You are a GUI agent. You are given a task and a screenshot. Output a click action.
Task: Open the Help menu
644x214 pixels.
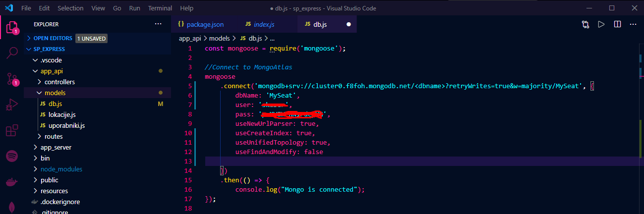click(x=187, y=8)
